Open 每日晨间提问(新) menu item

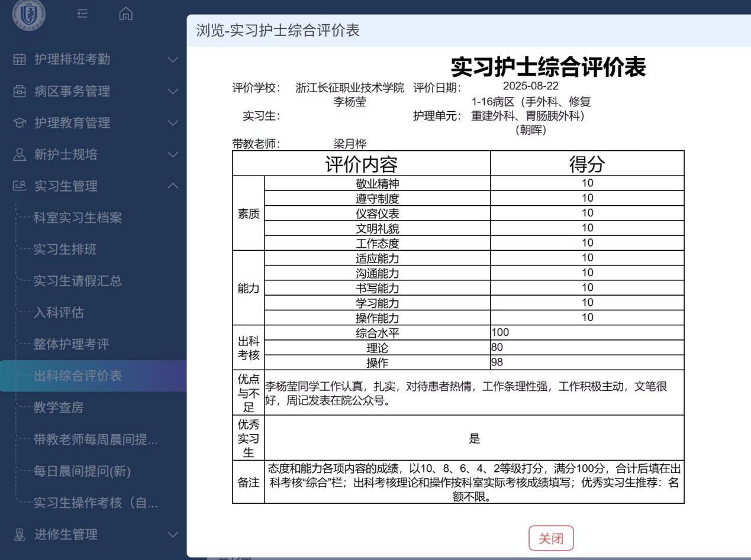tap(82, 471)
